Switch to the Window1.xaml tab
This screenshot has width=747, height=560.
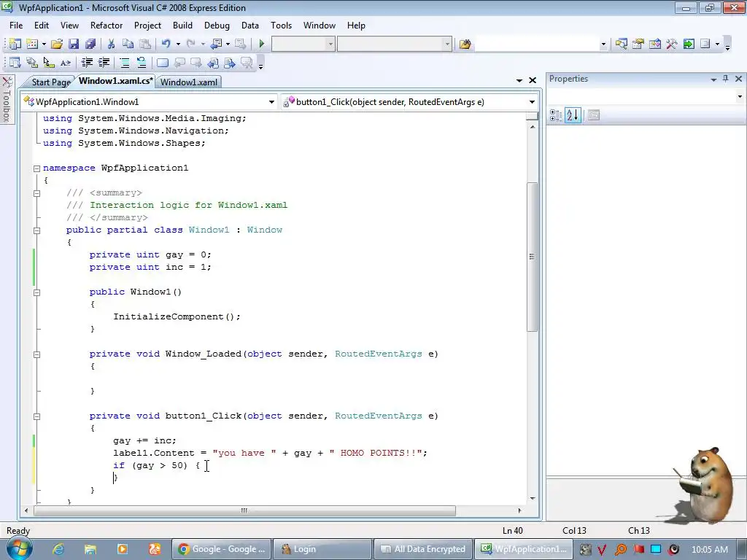(x=189, y=82)
